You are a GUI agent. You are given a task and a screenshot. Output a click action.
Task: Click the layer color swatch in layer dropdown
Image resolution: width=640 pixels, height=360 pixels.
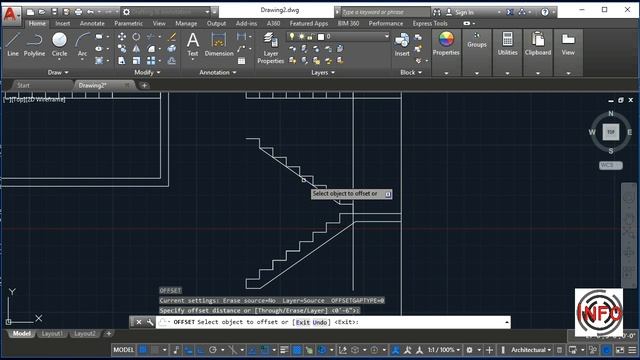pyautogui.click(x=321, y=37)
